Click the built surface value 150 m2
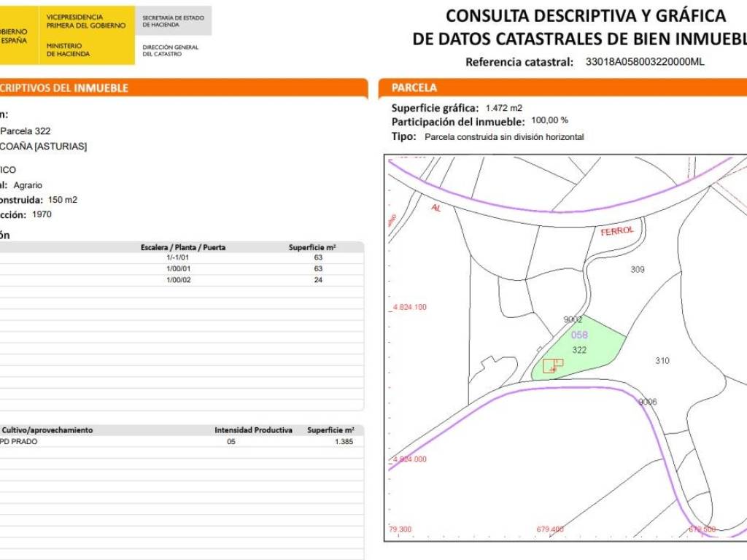The image size is (747, 560). tap(63, 200)
